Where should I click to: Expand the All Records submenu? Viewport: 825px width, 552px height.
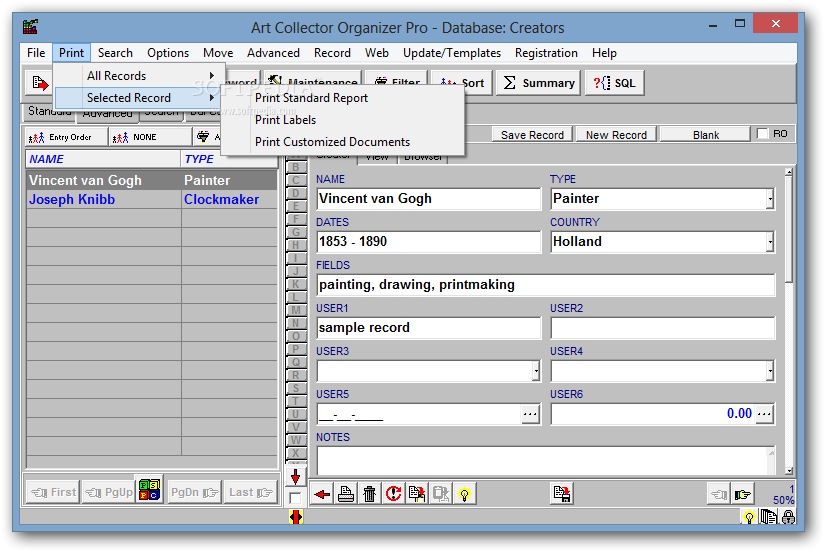(139, 76)
